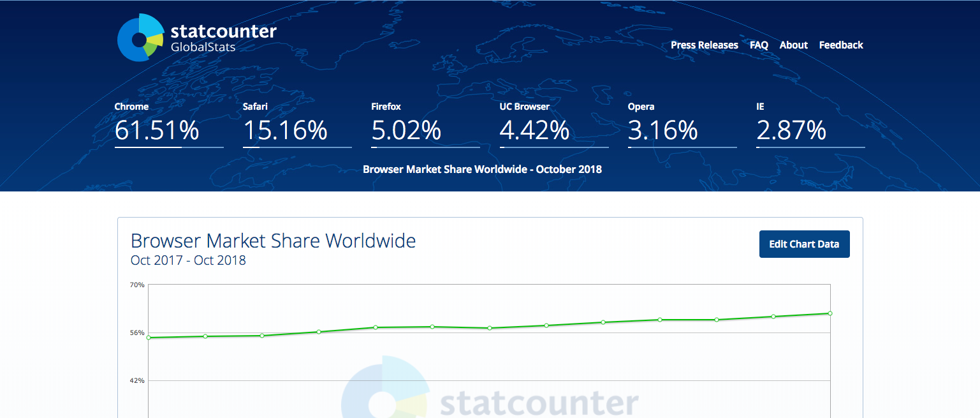Click the last data point on green line
Screen dimensions: 980x418
(x=830, y=313)
